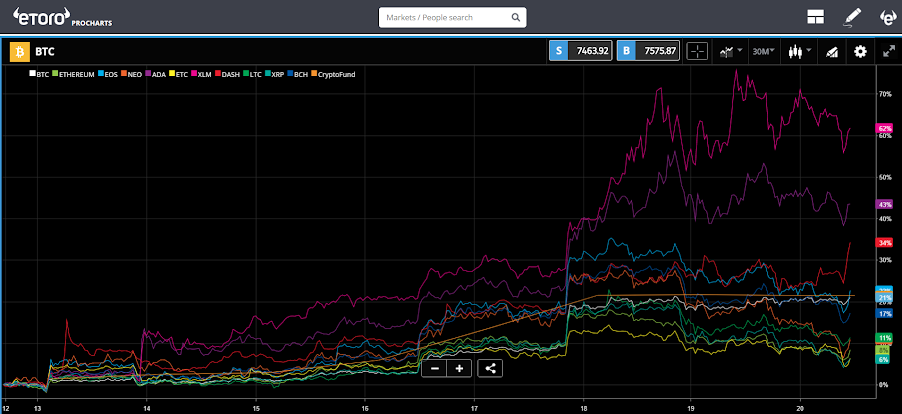The height and width of the screenshot is (414, 902).
Task: Click the Sell button at 7463.92
Action: tap(580, 51)
